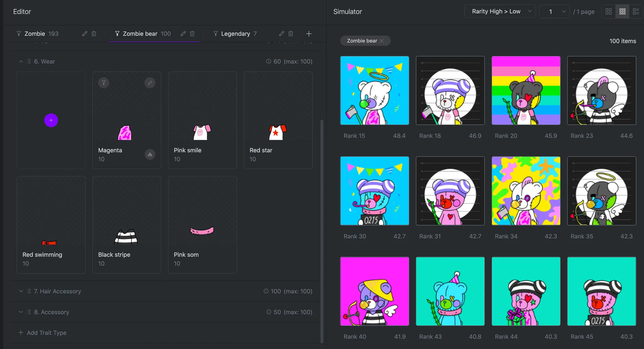Expand the 7. Hair Accessory section
Image resolution: width=644 pixels, height=349 pixels.
pyautogui.click(x=21, y=291)
